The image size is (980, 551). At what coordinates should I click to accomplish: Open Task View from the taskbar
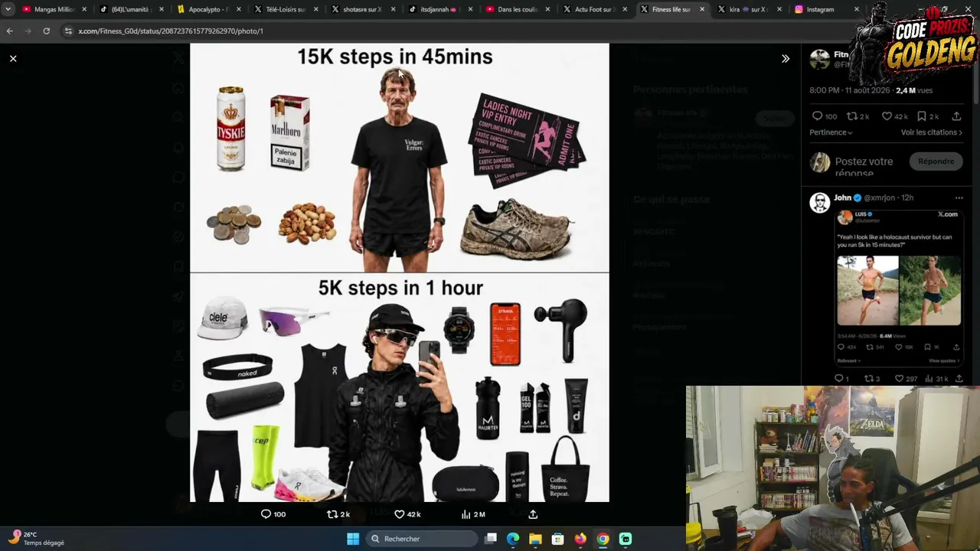point(491,539)
